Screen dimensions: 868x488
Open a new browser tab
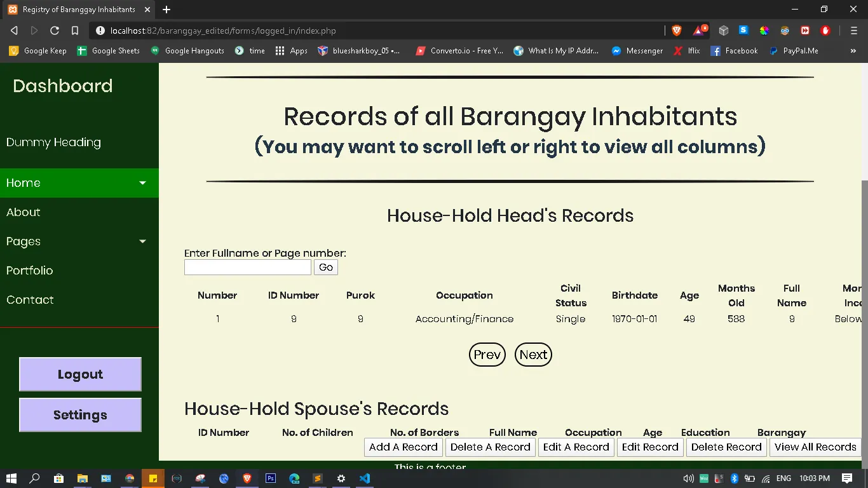coord(166,10)
